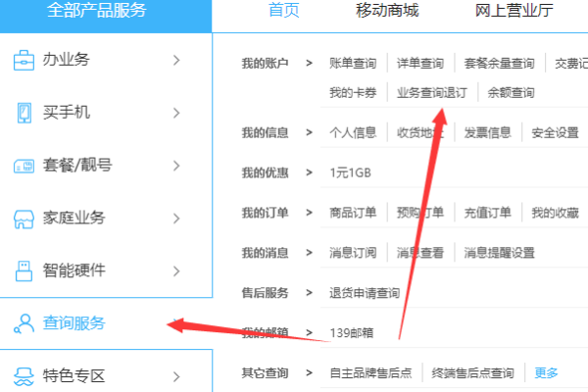Click the phone icon beside 买手机
The image size is (588, 392).
(24, 113)
